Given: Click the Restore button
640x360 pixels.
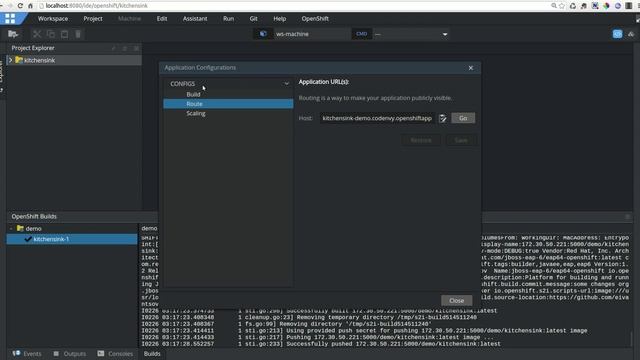Looking at the screenshot, I should [421, 140].
